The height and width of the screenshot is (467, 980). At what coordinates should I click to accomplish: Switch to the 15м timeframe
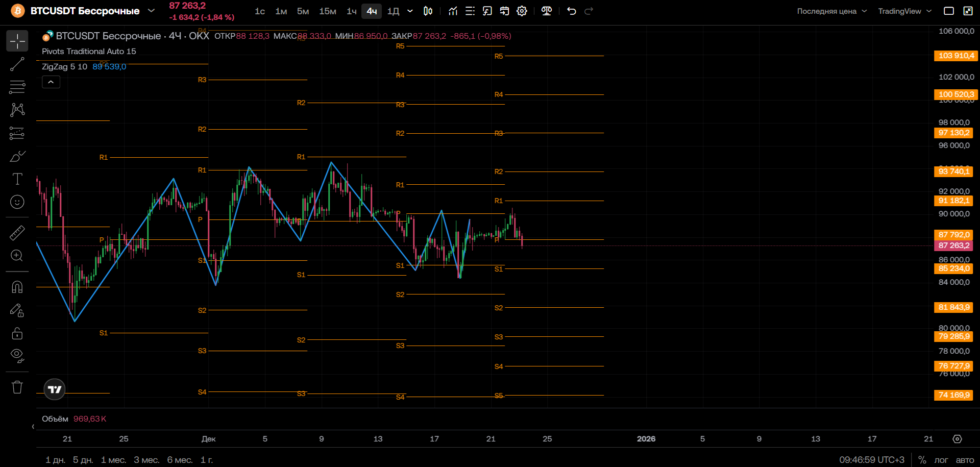[x=328, y=11]
